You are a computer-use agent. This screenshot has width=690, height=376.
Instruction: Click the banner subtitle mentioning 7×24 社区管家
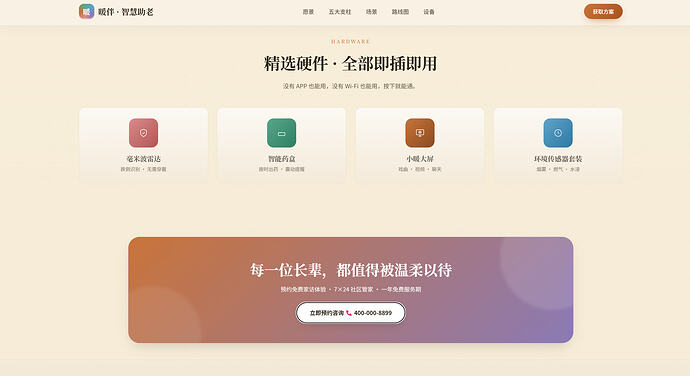click(351, 289)
